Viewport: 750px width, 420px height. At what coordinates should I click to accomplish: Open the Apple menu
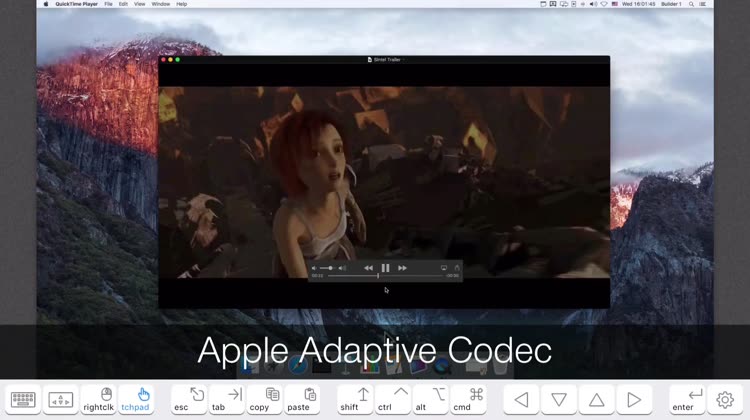[x=46, y=4]
